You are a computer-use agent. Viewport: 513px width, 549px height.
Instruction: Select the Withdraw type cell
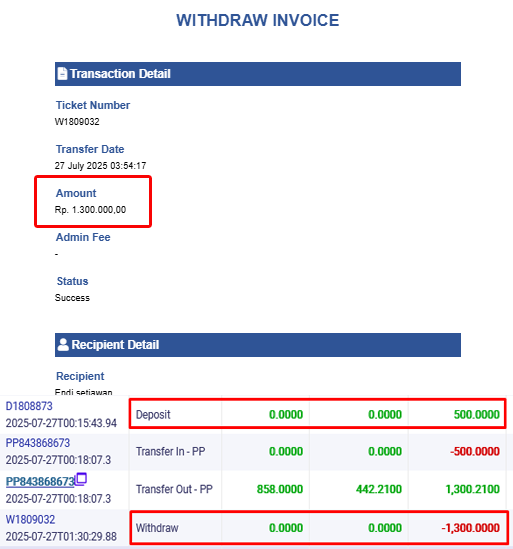pyautogui.click(x=157, y=528)
